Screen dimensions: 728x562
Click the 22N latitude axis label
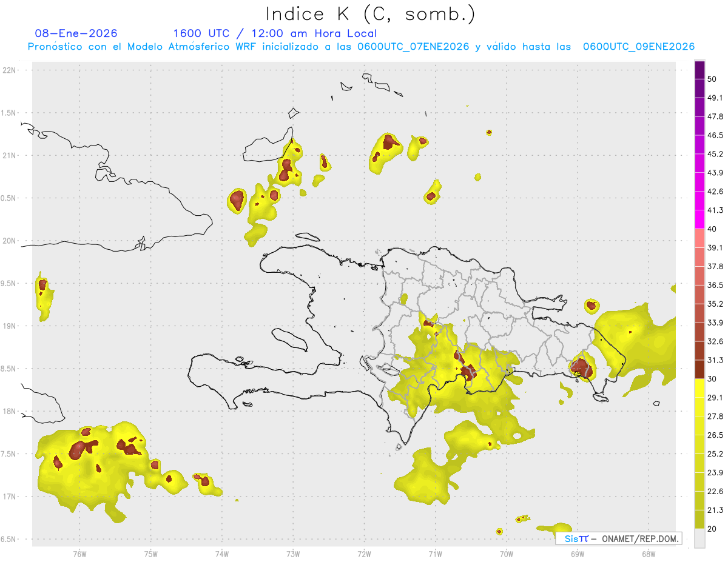[x=10, y=70]
